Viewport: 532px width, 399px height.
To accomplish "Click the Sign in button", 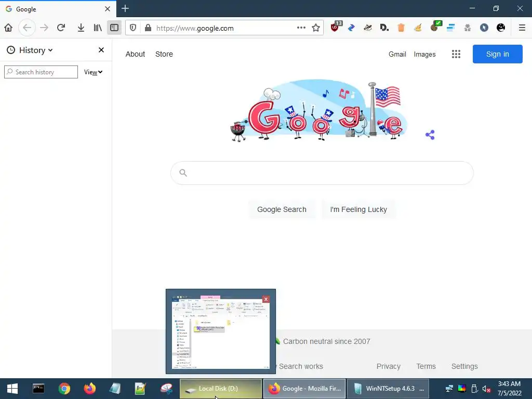I will coord(497,54).
